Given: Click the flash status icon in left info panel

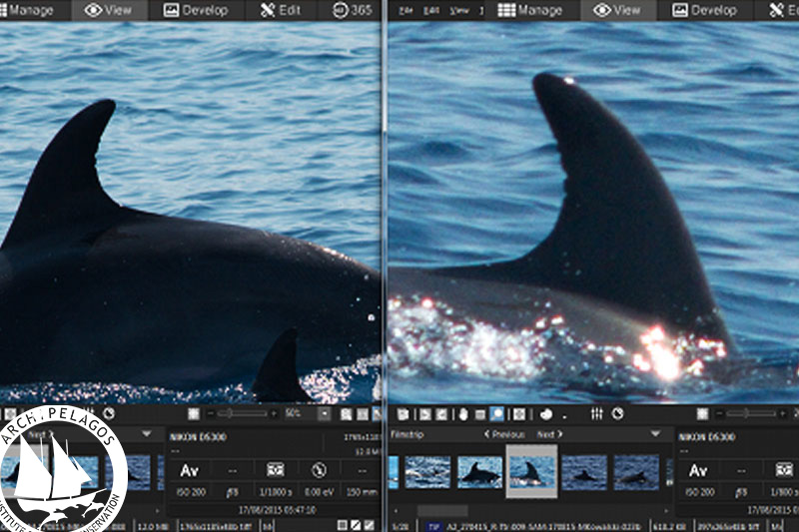Looking at the screenshot, I should tap(319, 469).
